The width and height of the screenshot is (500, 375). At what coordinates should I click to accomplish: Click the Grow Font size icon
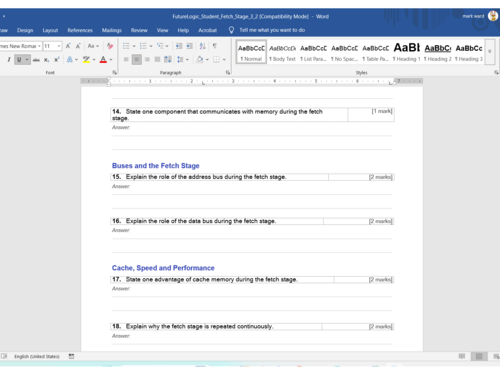pos(68,46)
